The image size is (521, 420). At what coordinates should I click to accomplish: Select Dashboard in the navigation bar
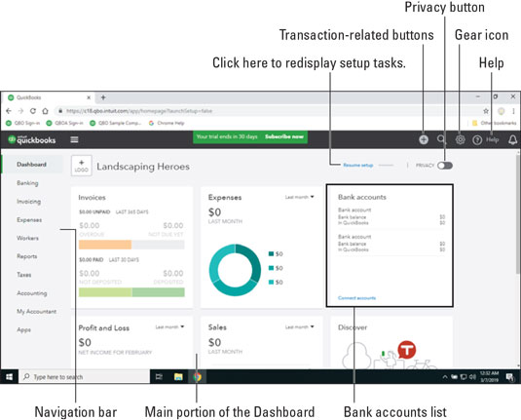coord(31,165)
